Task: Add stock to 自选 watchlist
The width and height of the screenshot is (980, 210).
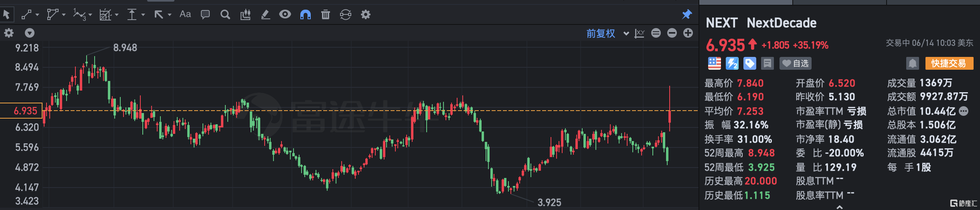Action: pyautogui.click(x=796, y=63)
